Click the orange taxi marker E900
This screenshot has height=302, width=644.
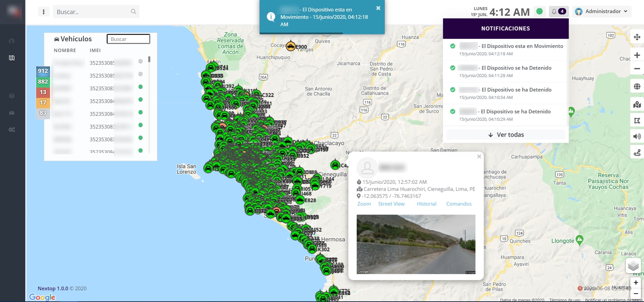pos(290,46)
